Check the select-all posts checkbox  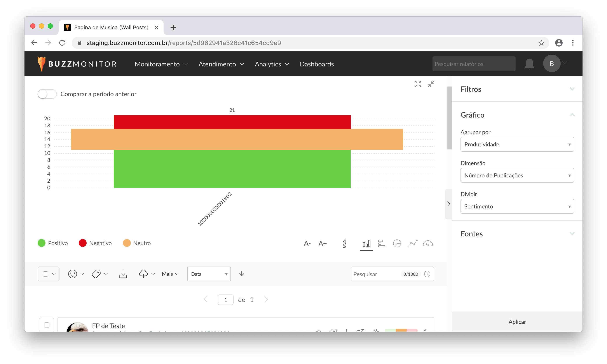[x=45, y=274]
